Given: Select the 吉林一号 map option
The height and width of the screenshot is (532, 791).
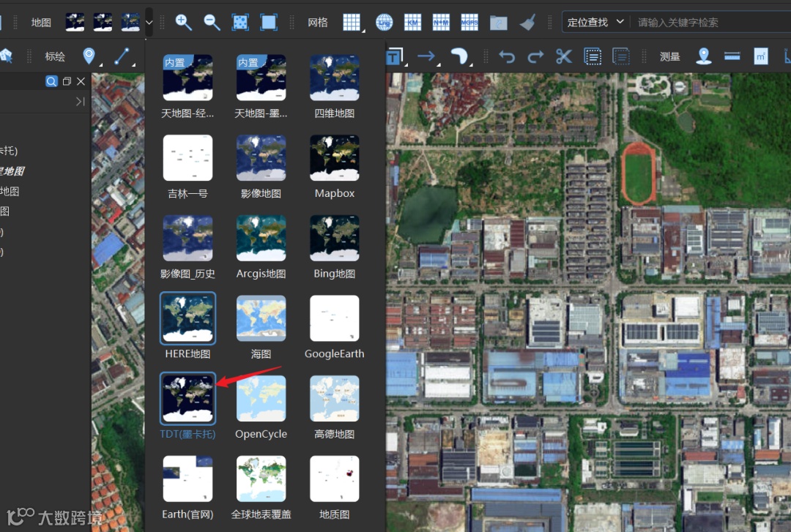Looking at the screenshot, I should point(188,159).
